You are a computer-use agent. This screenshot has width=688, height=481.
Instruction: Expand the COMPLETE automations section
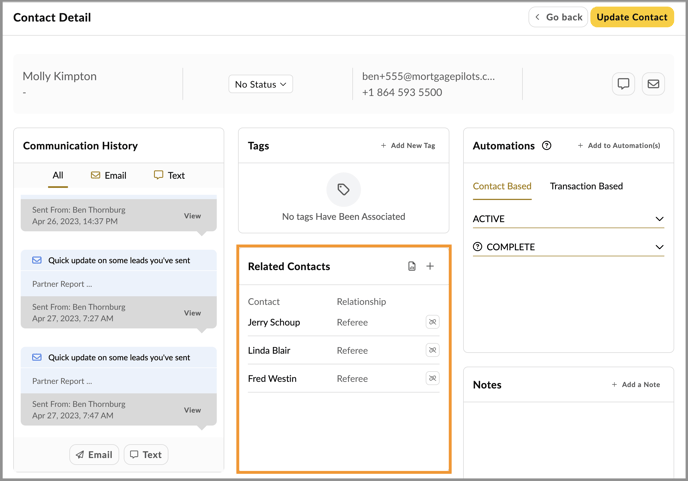(568, 247)
